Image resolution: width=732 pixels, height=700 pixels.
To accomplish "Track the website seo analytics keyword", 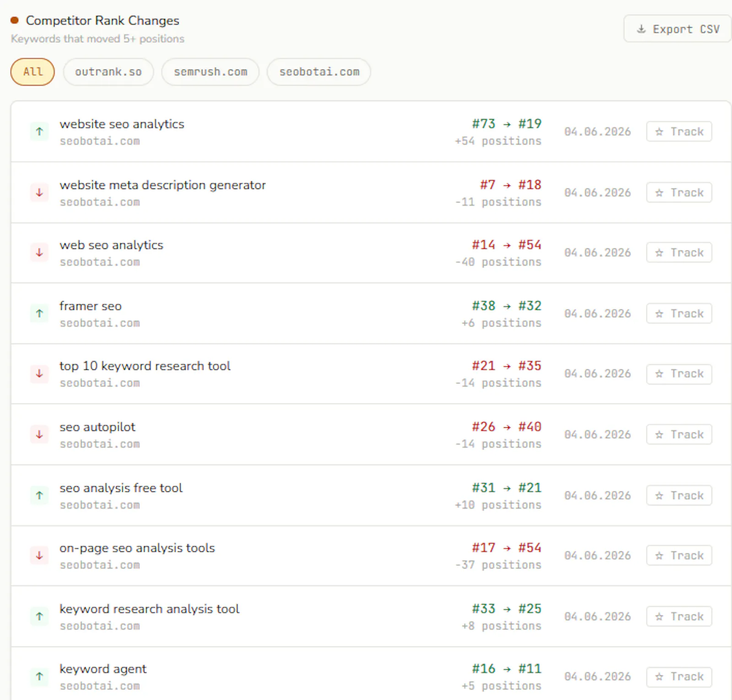I will (679, 132).
